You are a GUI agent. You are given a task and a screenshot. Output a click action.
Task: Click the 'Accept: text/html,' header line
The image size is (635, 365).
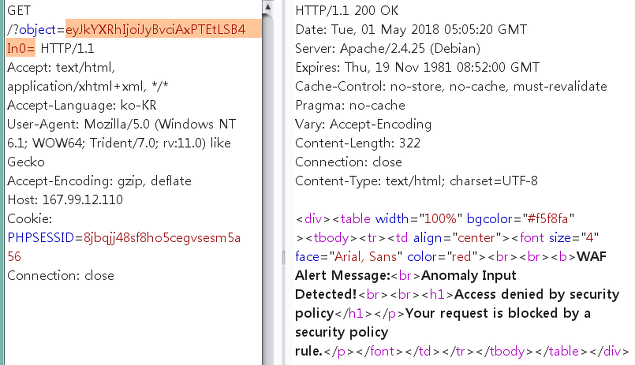[61, 67]
